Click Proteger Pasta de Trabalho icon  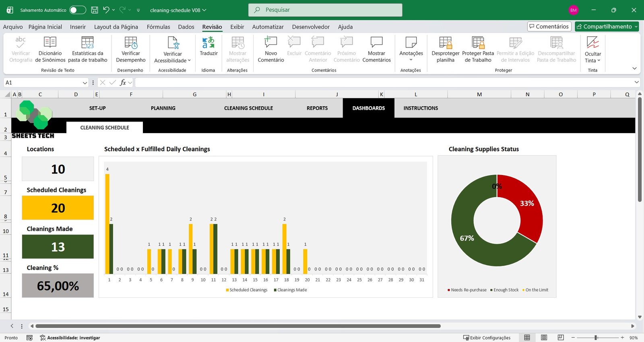click(478, 43)
